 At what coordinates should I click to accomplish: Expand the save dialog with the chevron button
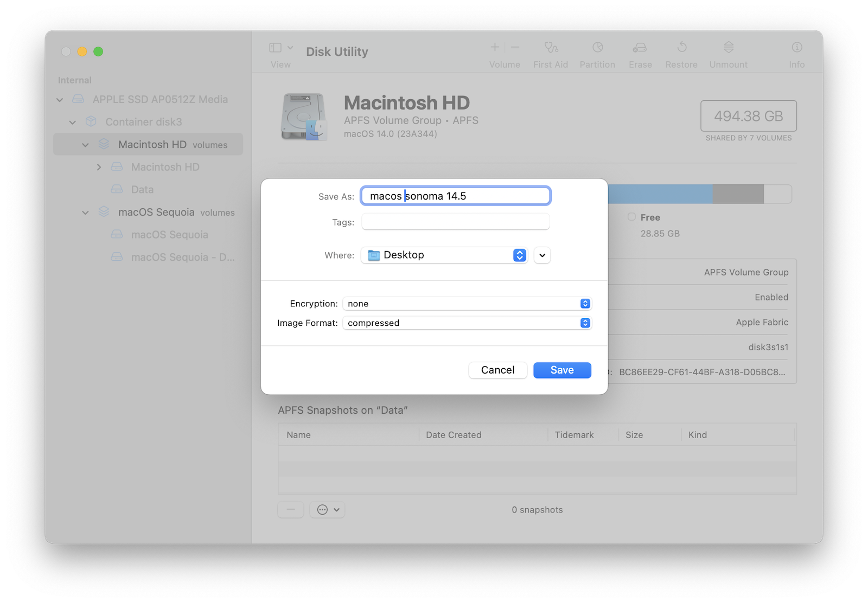click(x=542, y=255)
